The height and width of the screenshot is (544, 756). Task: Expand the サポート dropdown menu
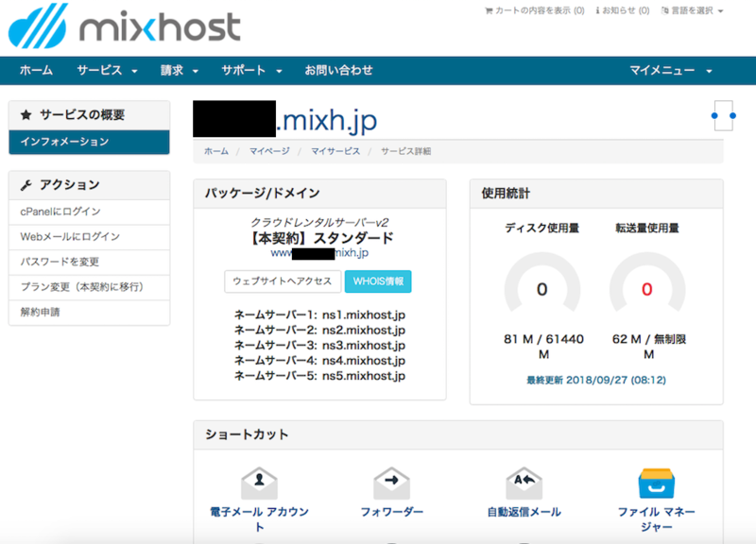[251, 70]
